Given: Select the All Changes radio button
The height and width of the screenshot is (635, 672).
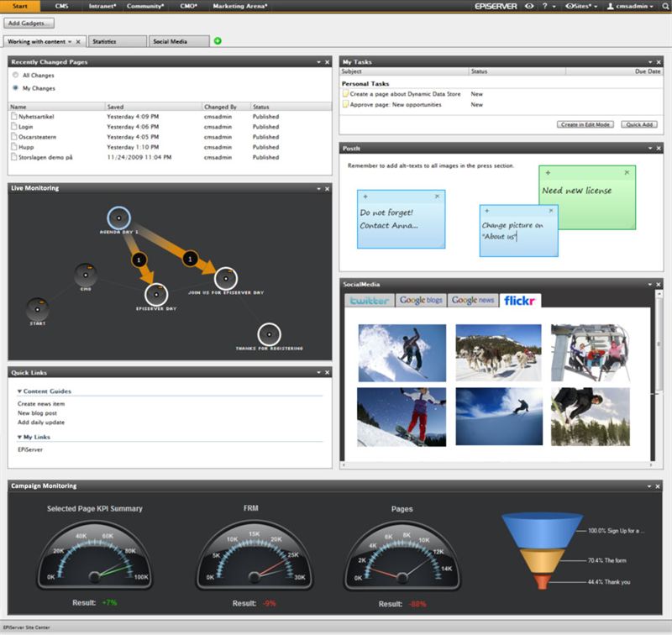Looking at the screenshot, I should [x=15, y=75].
